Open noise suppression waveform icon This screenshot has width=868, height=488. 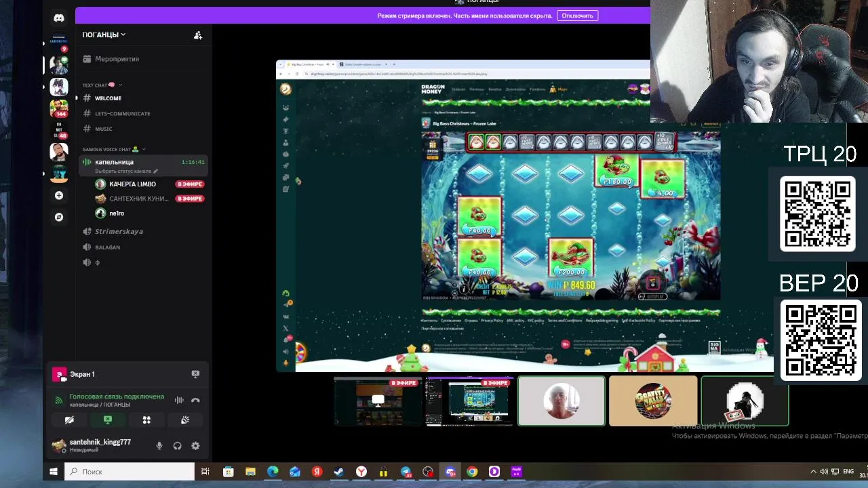click(179, 400)
